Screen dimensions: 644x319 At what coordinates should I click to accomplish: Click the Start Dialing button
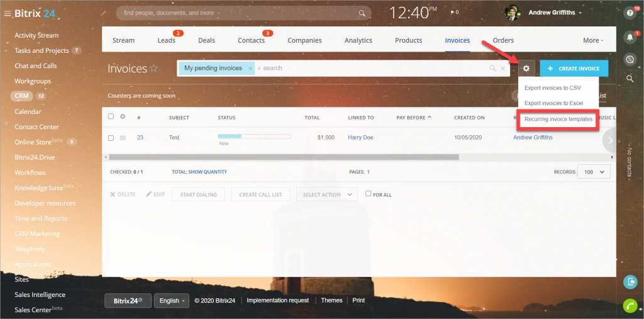pyautogui.click(x=198, y=194)
